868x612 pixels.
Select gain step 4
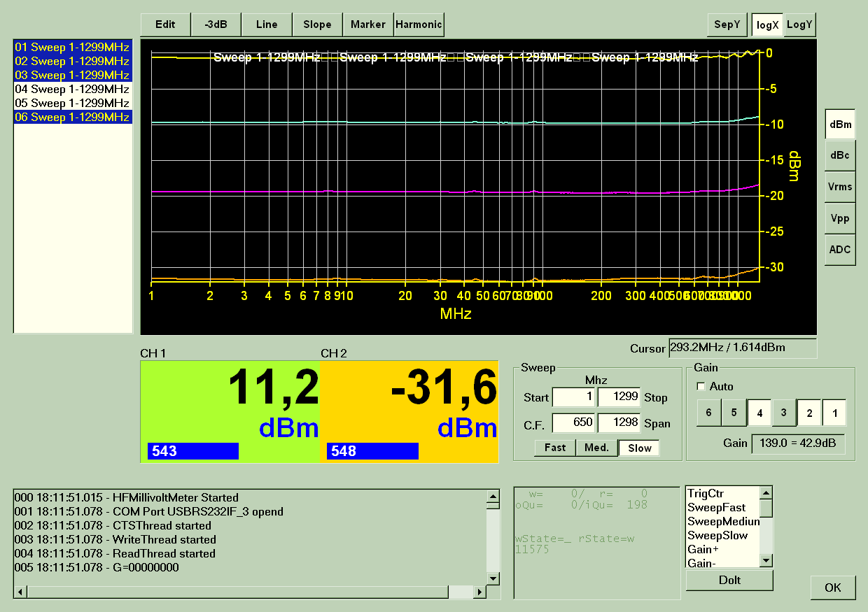click(759, 413)
